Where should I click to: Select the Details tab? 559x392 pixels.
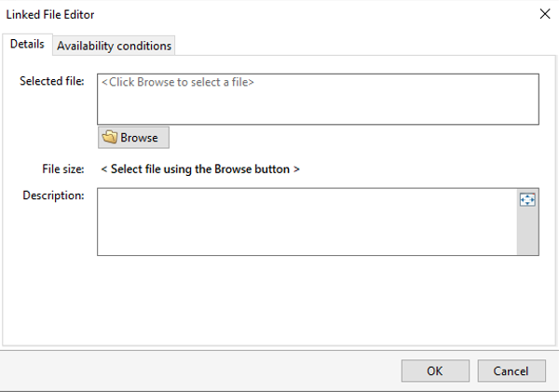point(27,44)
